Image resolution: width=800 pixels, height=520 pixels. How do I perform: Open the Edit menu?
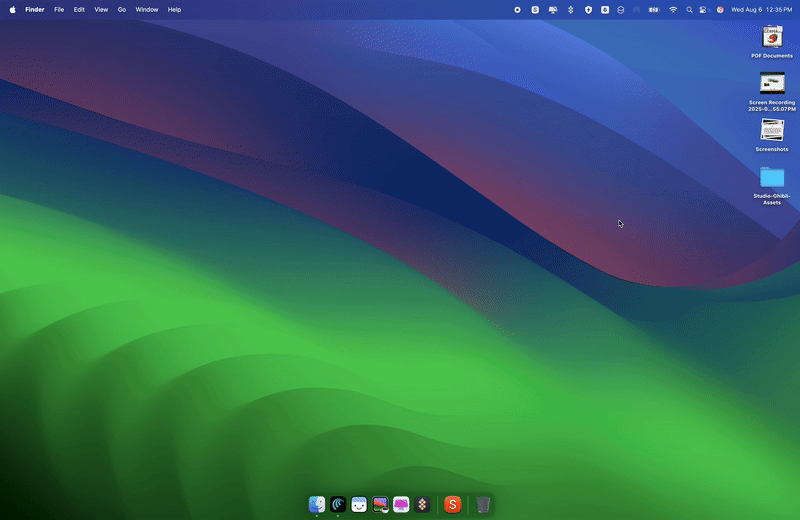(79, 10)
